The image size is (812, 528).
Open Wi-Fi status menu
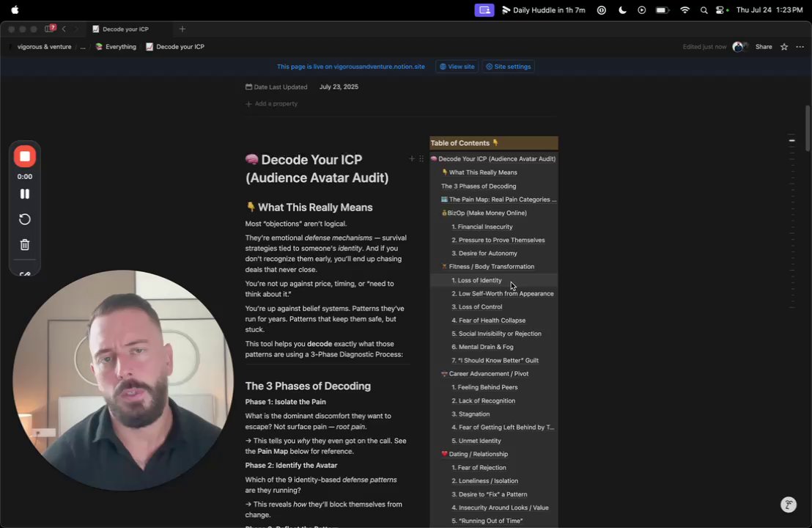point(684,10)
